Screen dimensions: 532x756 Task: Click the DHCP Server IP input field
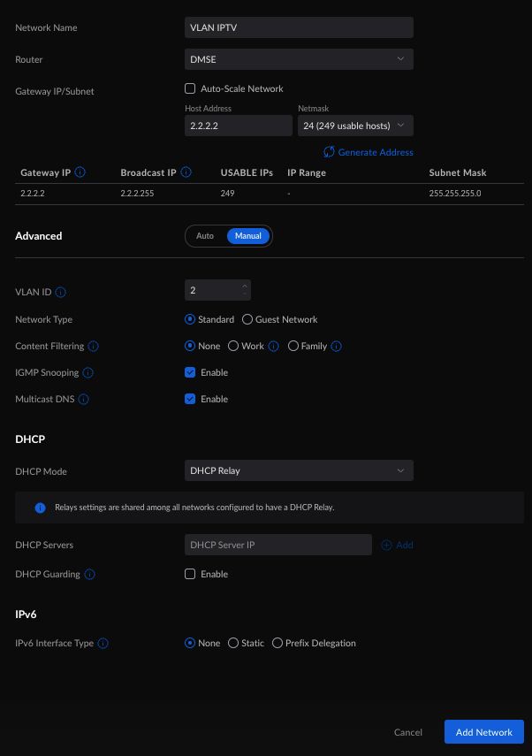point(278,545)
